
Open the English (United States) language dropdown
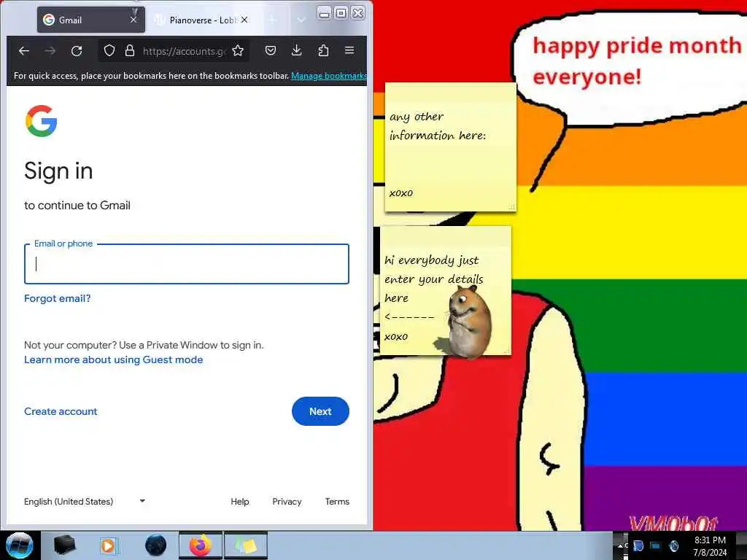pos(85,502)
